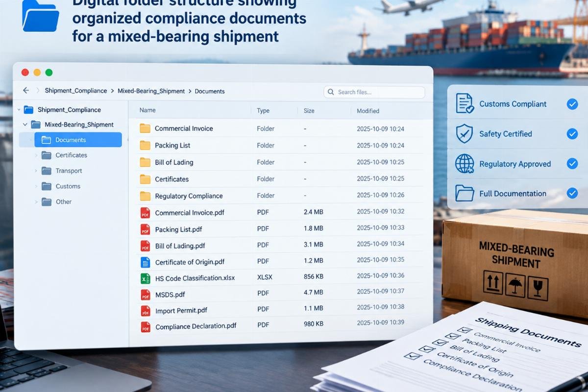The width and height of the screenshot is (588, 392).
Task: Click the XLSX type cell
Action: click(x=265, y=277)
